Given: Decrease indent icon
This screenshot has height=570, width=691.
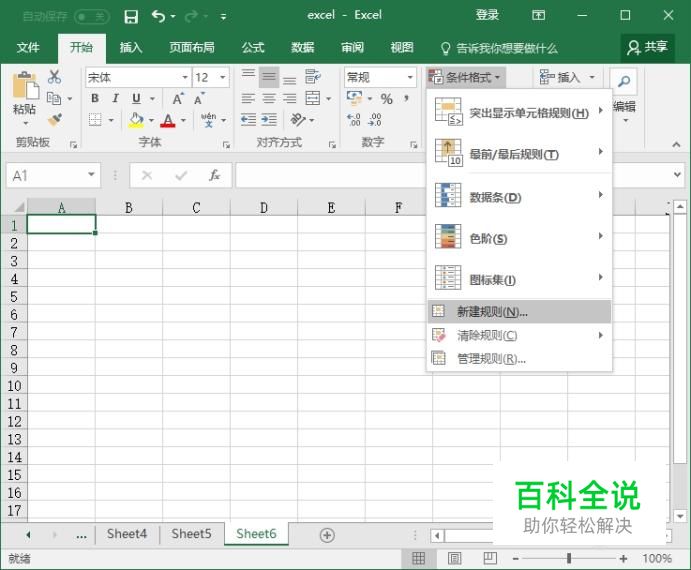Looking at the screenshot, I should 249,119.
